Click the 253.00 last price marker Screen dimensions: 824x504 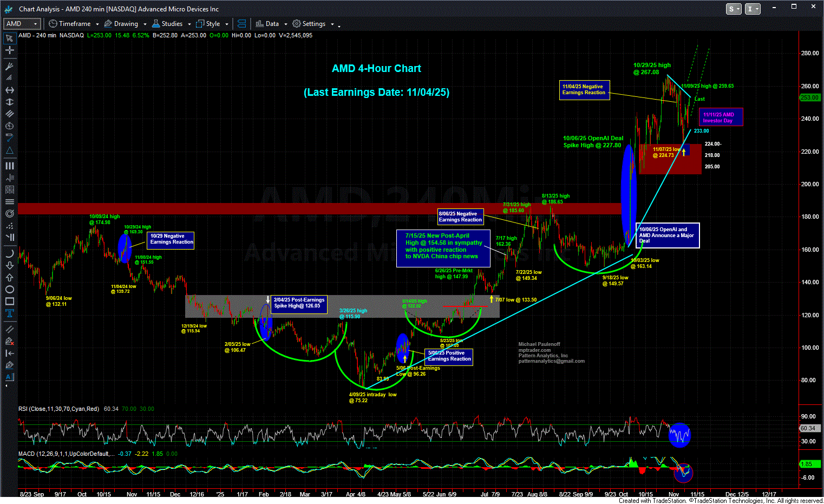pos(809,97)
